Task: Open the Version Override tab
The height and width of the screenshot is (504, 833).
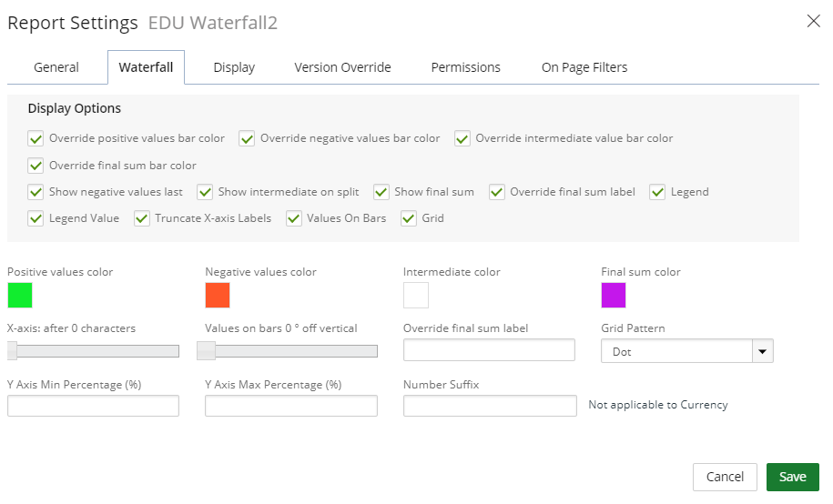Action: tap(342, 67)
